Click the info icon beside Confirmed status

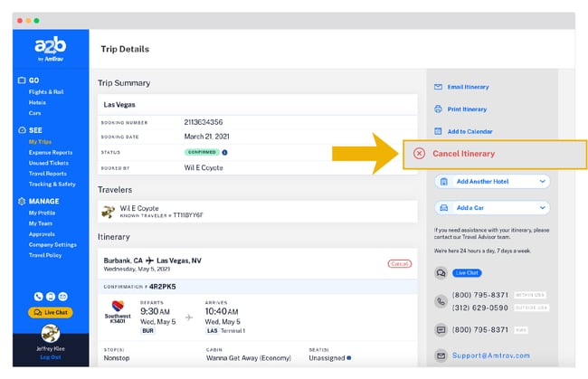224,153
